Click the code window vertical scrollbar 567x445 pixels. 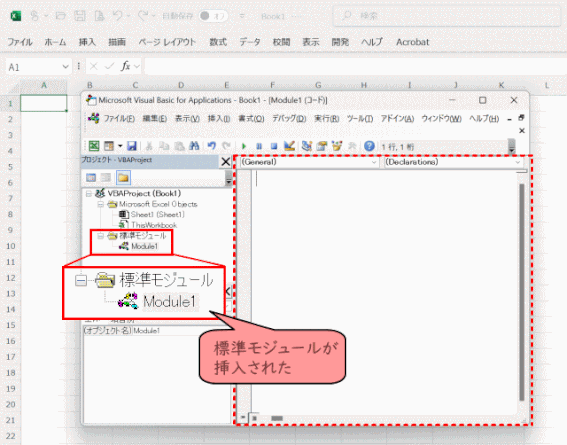click(x=522, y=292)
